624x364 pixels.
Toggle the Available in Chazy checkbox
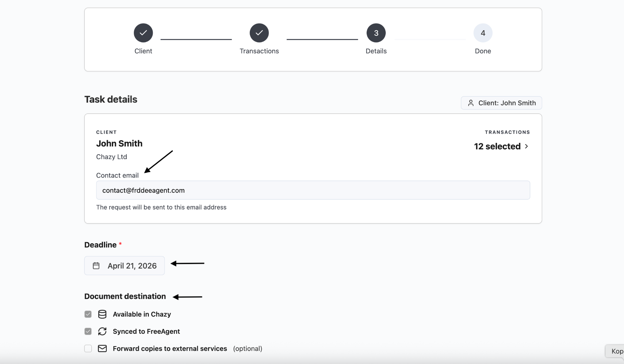click(x=88, y=314)
